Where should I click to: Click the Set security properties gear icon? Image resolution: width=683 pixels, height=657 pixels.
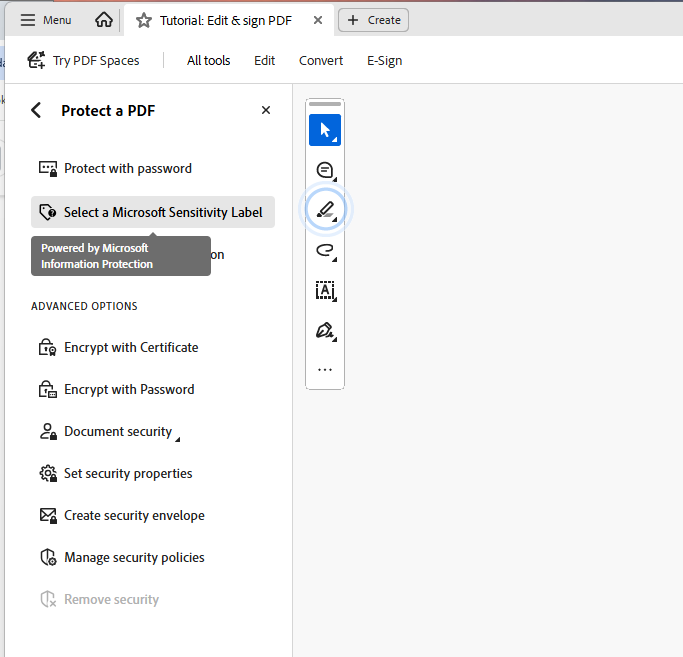(x=48, y=473)
